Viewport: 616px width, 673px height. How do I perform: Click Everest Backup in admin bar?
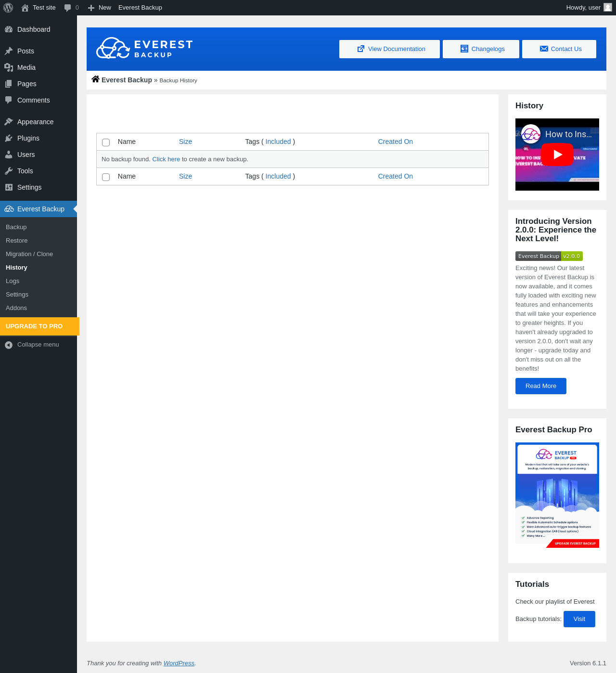point(140,8)
